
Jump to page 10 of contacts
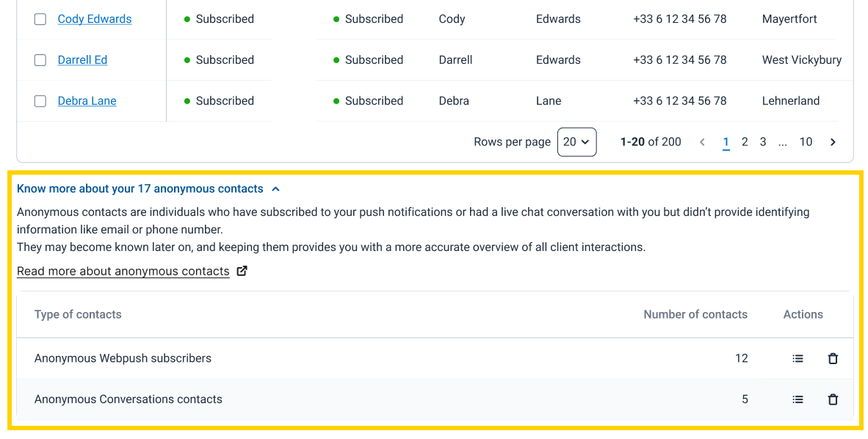coord(806,142)
